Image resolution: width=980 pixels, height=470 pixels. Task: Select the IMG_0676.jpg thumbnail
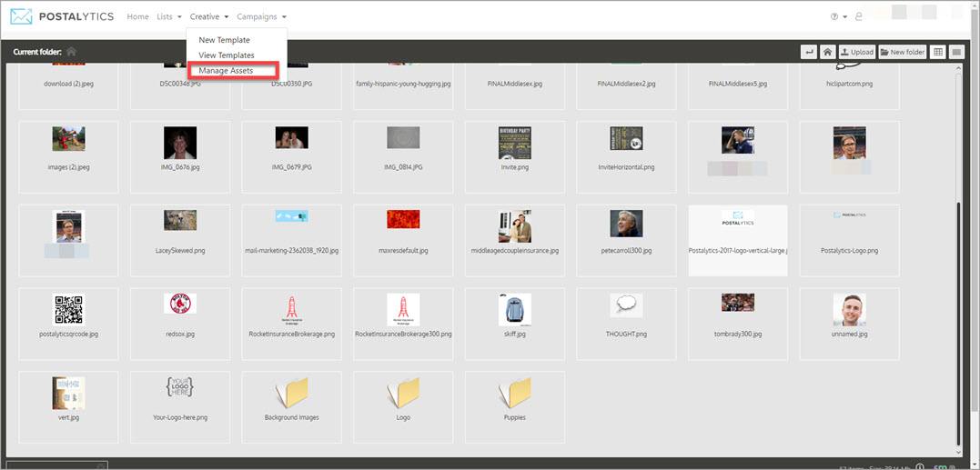pos(180,143)
